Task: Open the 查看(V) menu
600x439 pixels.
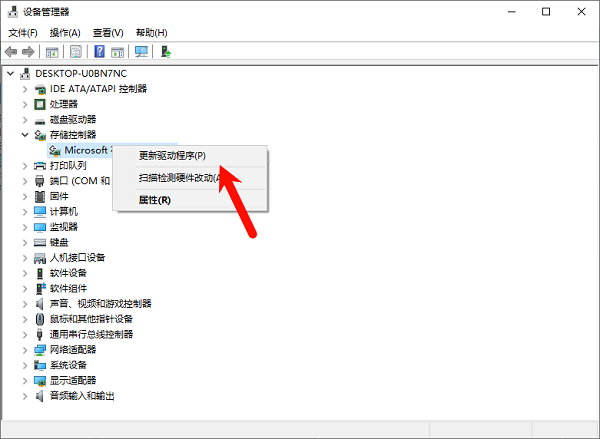Action: tap(108, 33)
